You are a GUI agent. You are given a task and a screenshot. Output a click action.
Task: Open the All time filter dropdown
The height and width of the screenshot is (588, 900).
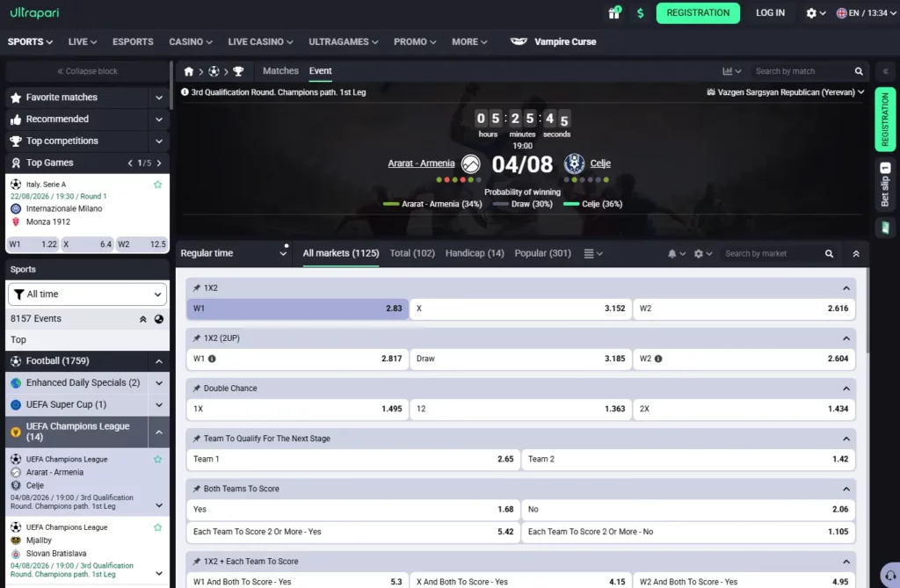click(87, 294)
